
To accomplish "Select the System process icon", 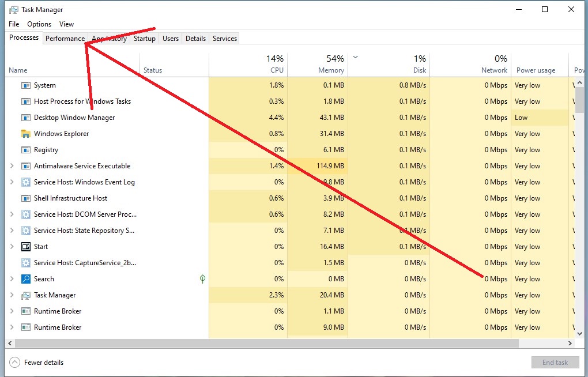I will point(25,85).
